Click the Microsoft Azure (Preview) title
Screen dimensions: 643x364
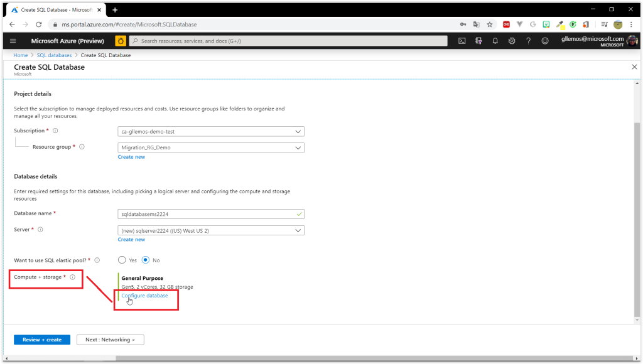click(68, 41)
